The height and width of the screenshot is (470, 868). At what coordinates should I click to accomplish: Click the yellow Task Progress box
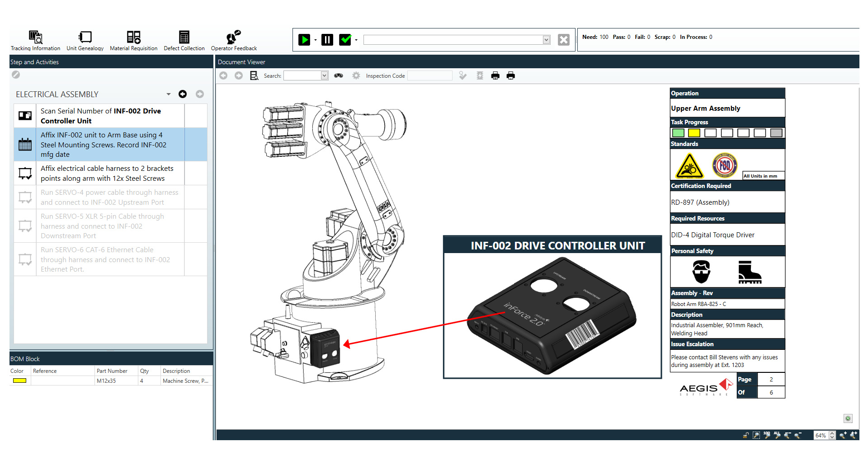click(694, 133)
